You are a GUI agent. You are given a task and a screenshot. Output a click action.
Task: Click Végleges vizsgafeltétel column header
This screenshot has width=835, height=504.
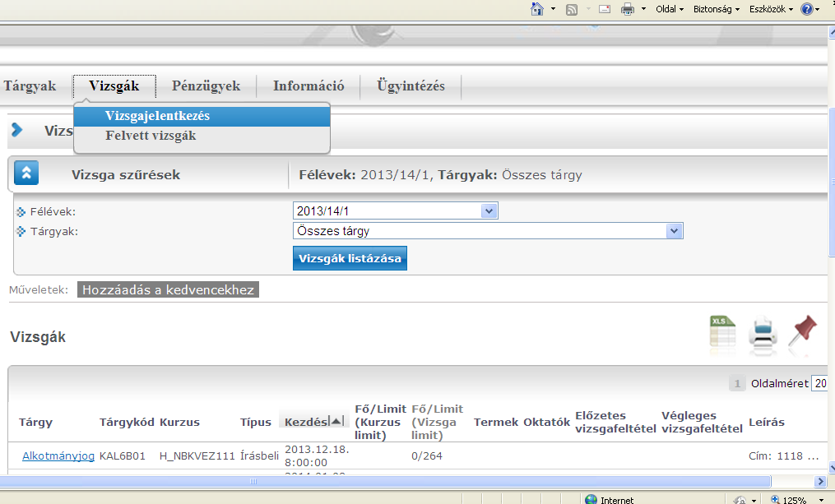click(702, 422)
